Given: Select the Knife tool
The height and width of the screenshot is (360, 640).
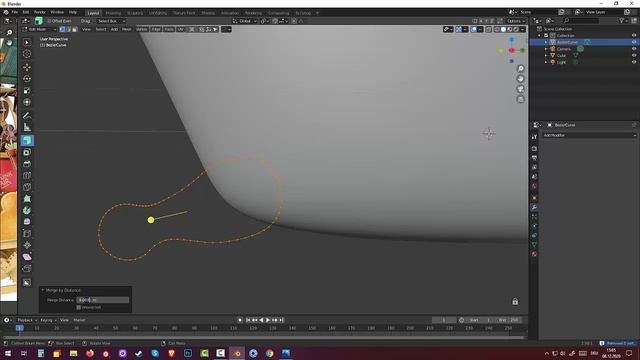Looking at the screenshot, I should click(27, 187).
